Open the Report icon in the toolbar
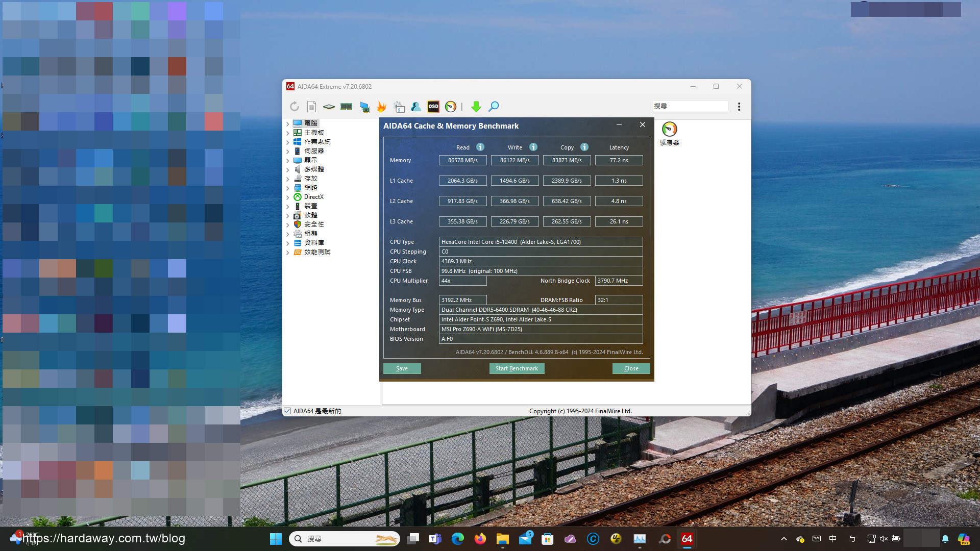Screen dimensions: 980x551 coord(311,107)
